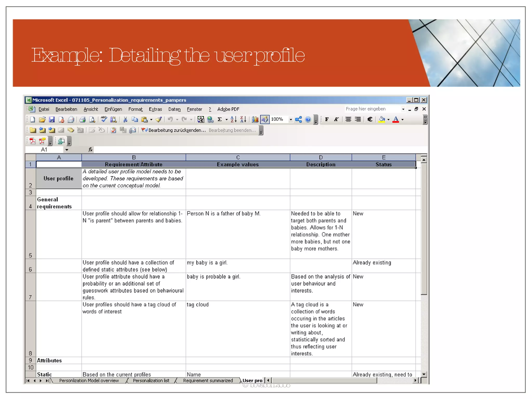Select the Format Painter brush

[x=158, y=119]
